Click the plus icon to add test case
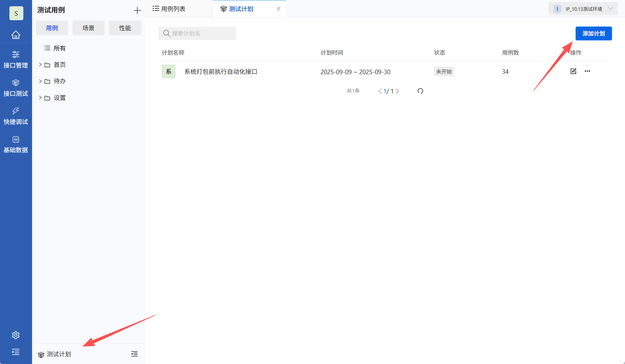 point(137,10)
